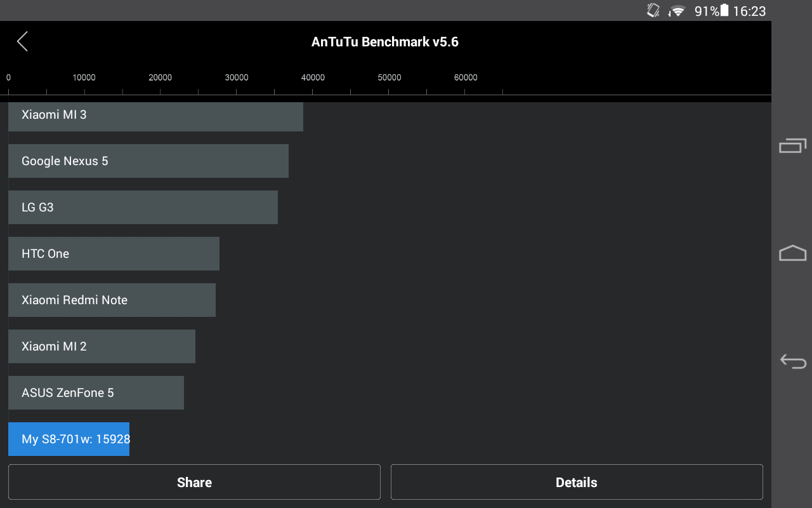Share the benchmark result
812x508 pixels.
pos(194,483)
